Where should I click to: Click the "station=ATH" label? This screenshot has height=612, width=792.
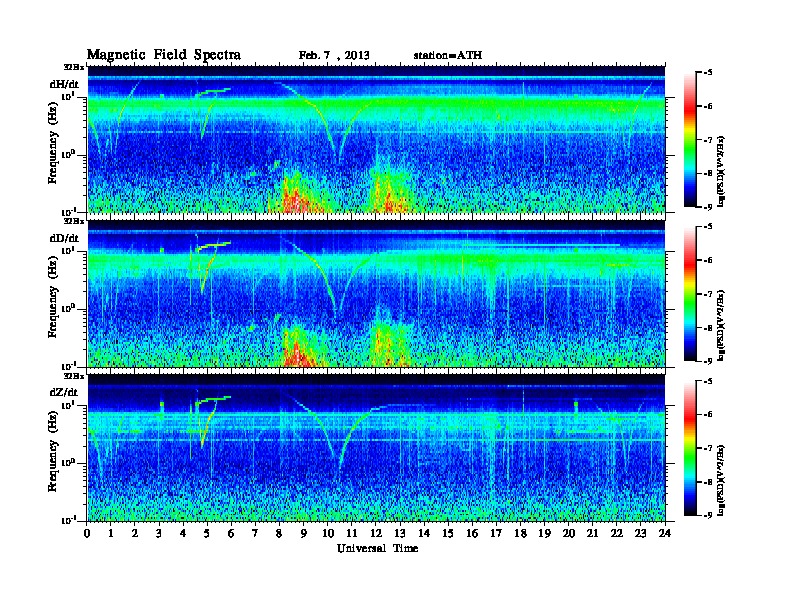pyautogui.click(x=448, y=55)
